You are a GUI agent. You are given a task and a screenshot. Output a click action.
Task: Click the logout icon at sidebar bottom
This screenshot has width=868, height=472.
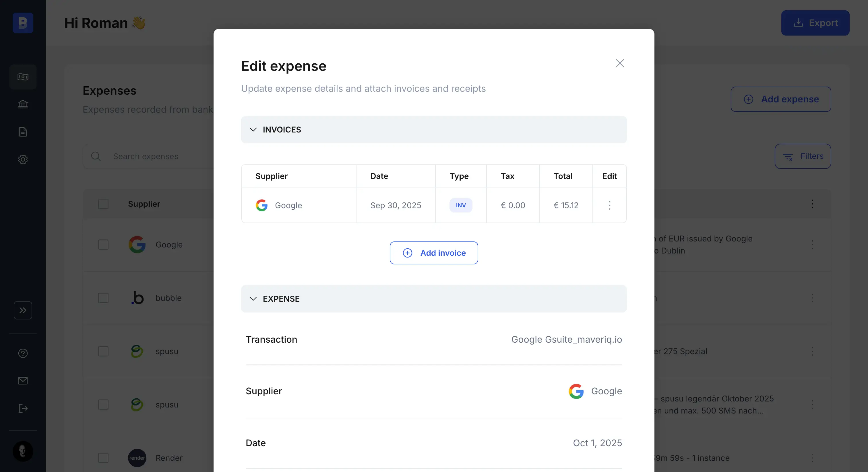23,408
